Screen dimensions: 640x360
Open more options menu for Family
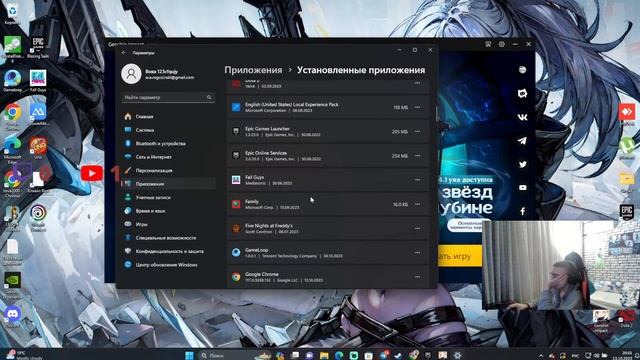(417, 204)
